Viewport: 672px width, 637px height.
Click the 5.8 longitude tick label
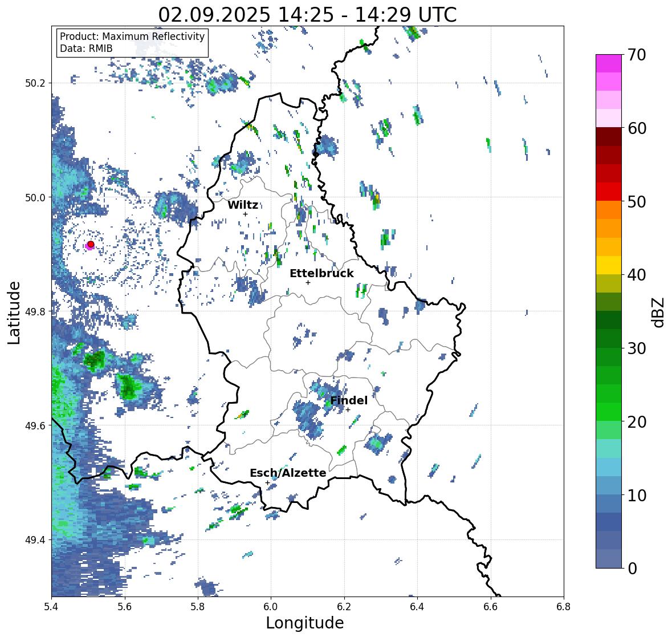[x=198, y=607]
